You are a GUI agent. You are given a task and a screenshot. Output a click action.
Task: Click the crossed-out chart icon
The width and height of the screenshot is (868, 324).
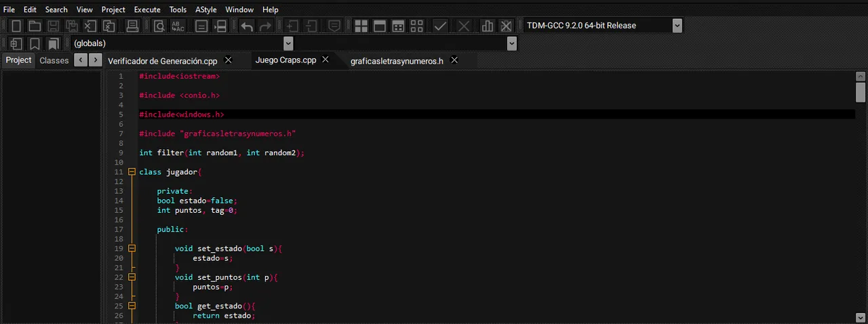506,26
